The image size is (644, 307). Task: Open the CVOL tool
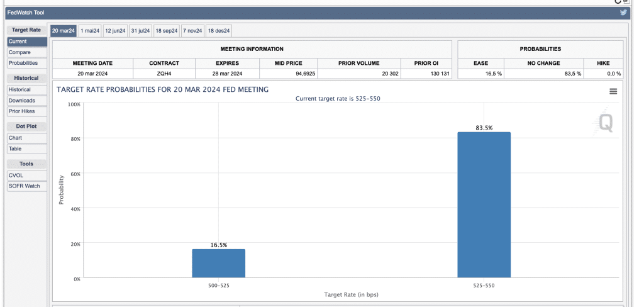[26, 176]
